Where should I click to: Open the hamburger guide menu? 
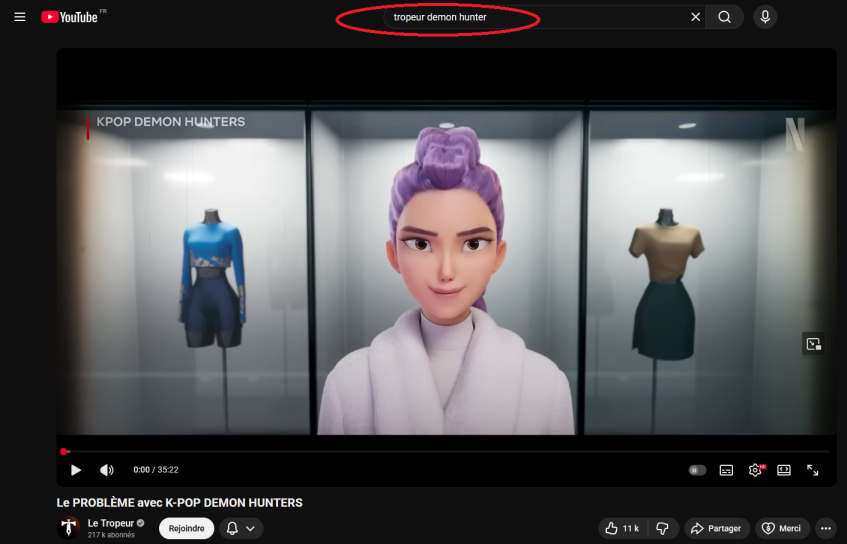tap(20, 17)
